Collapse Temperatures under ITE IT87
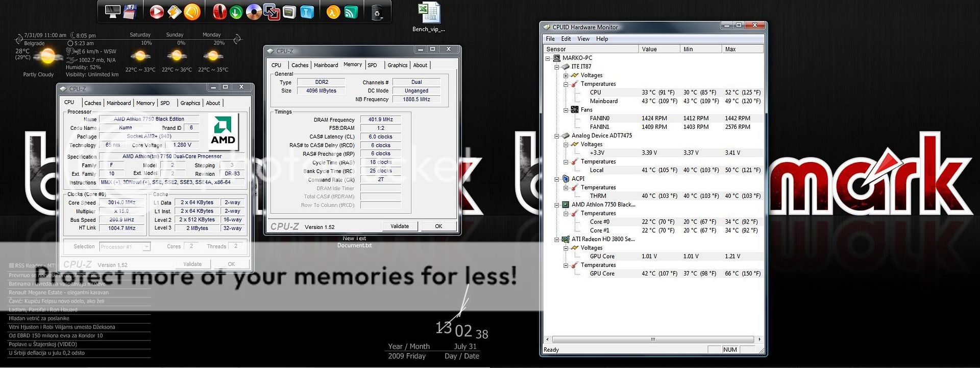 click(x=566, y=84)
